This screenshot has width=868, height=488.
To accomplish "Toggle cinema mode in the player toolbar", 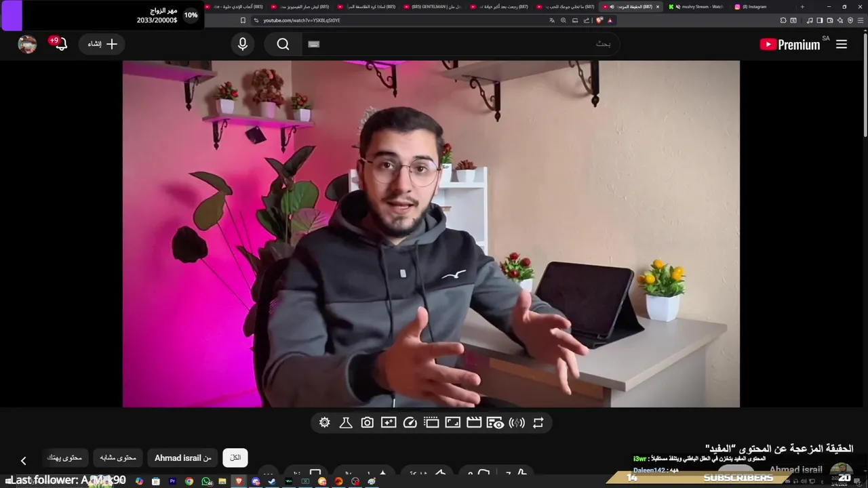I will click(x=431, y=423).
